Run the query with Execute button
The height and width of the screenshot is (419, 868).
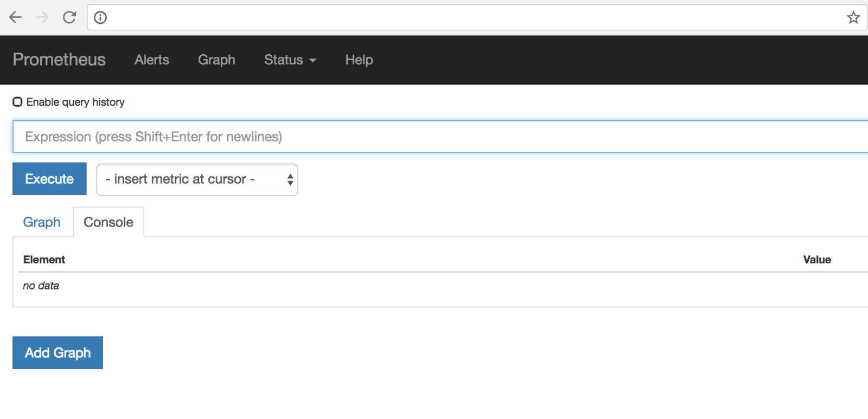point(49,179)
